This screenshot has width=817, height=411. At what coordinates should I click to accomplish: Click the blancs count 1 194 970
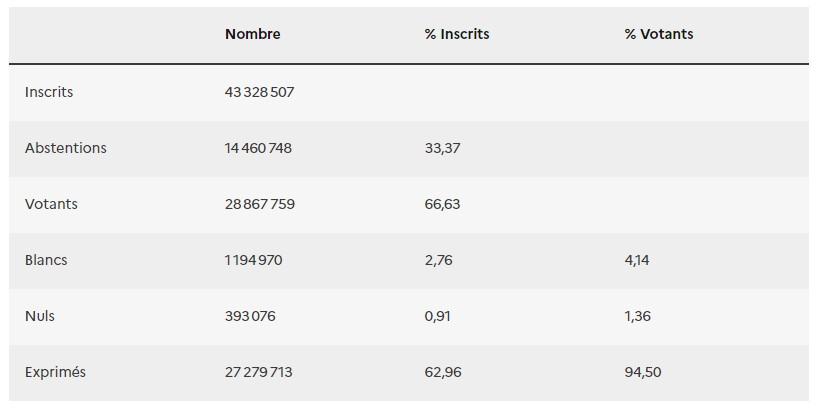[x=254, y=260]
